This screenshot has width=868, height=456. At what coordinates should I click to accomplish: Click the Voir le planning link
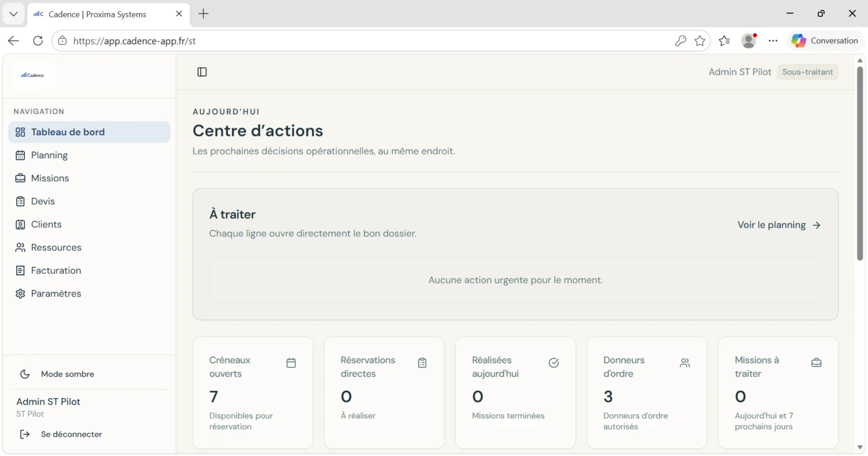point(779,225)
